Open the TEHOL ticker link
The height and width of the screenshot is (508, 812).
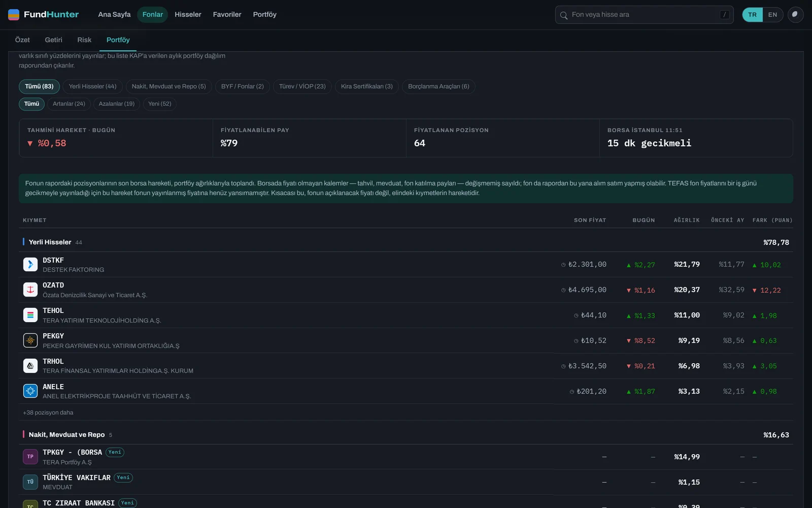[53, 310]
